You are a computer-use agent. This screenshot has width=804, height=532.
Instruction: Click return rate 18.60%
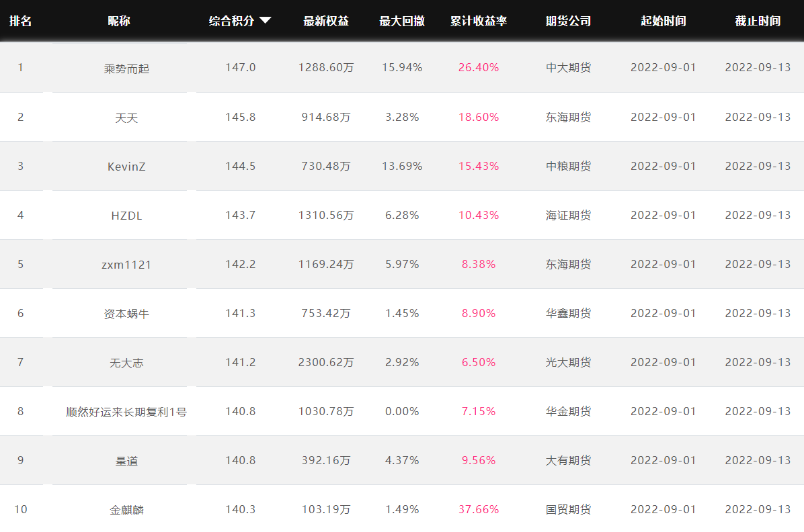(479, 118)
